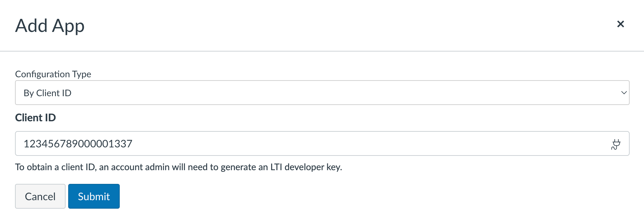The image size is (644, 223).
Task: Open the By Client ID dropdown
Action: tap(322, 93)
